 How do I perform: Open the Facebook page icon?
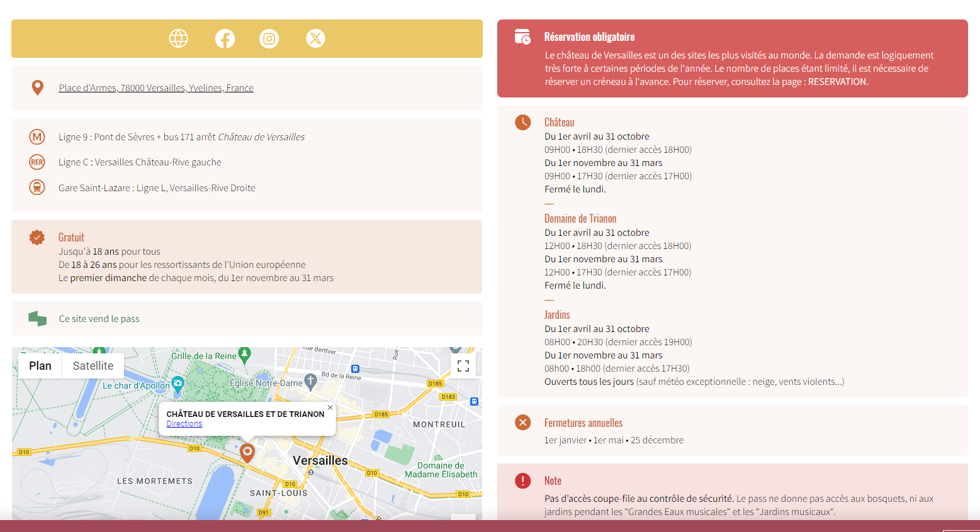tap(225, 38)
